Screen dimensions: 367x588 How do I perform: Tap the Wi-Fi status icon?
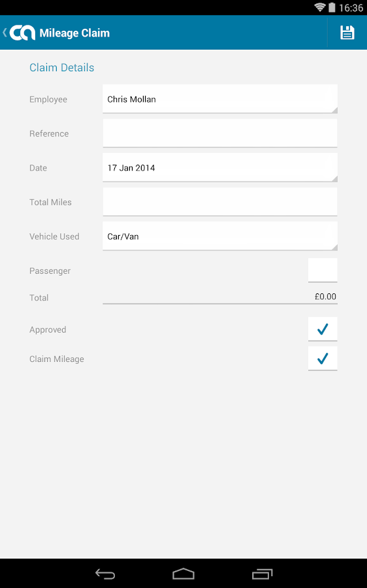click(x=320, y=7)
